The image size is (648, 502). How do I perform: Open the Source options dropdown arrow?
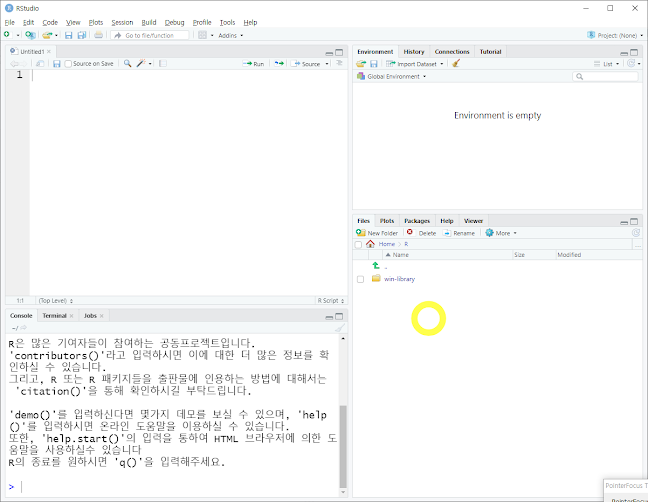327,64
